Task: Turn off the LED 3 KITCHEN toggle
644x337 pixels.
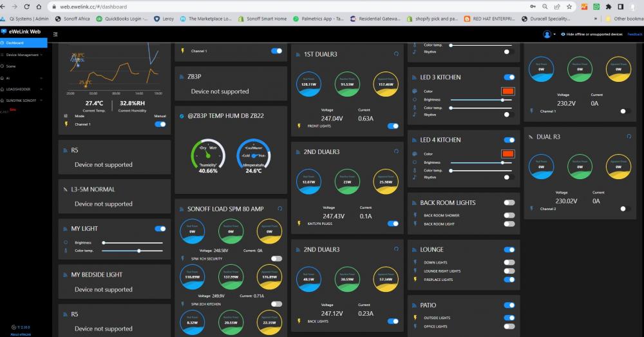Action: point(509,77)
